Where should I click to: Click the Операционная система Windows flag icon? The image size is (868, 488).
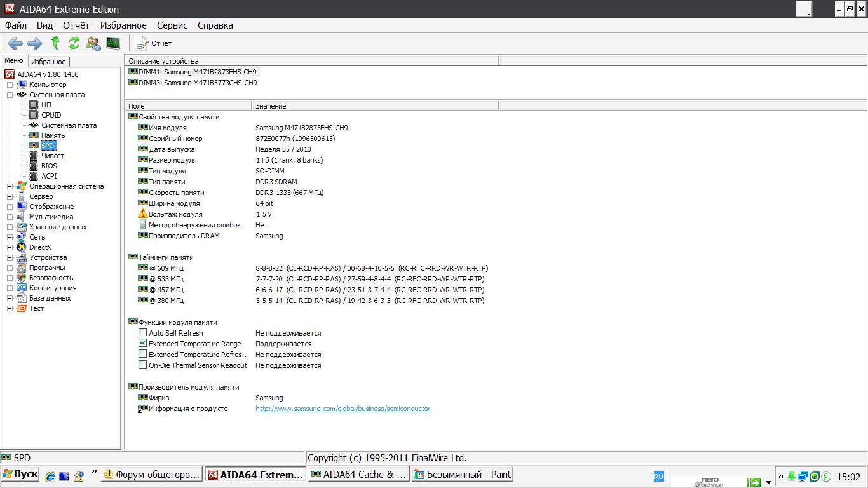[22, 186]
